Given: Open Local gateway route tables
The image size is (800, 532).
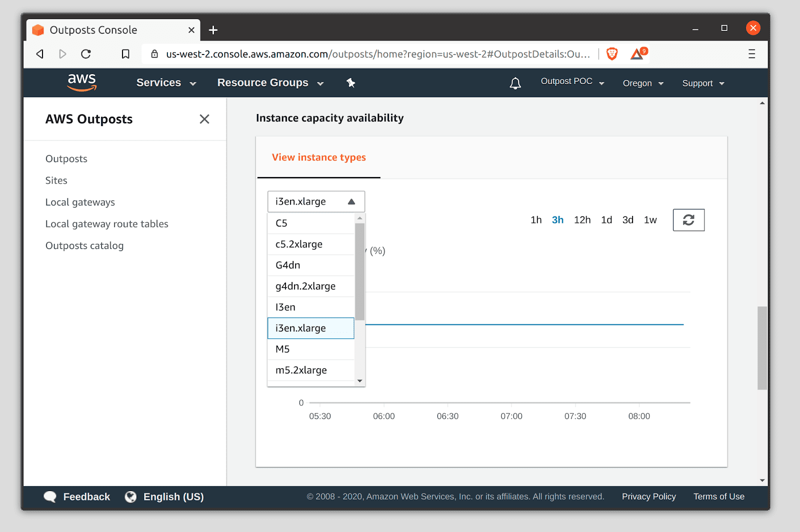Looking at the screenshot, I should [x=106, y=224].
